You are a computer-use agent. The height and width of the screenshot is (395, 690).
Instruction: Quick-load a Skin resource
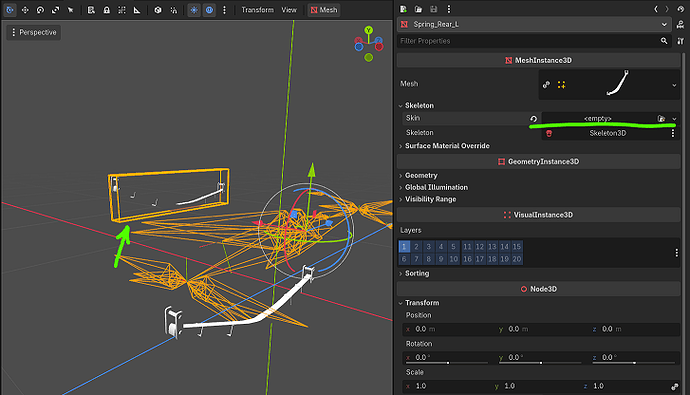pyautogui.click(x=661, y=118)
